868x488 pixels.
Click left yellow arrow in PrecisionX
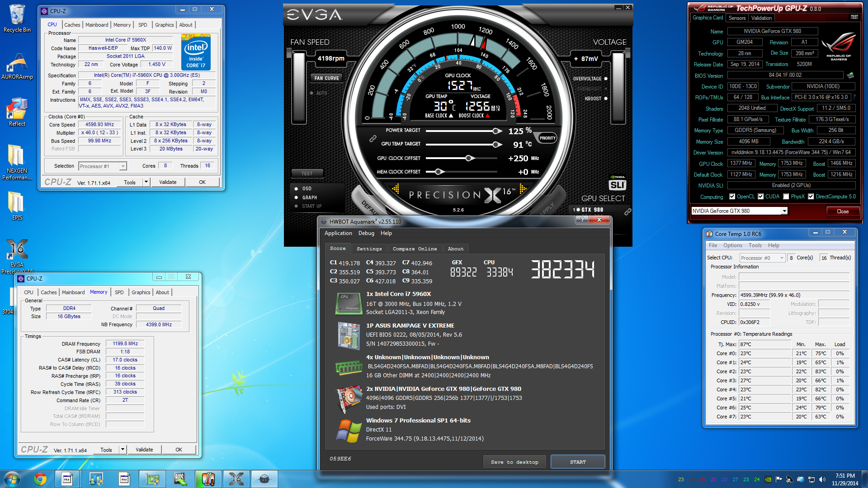tap(396, 189)
